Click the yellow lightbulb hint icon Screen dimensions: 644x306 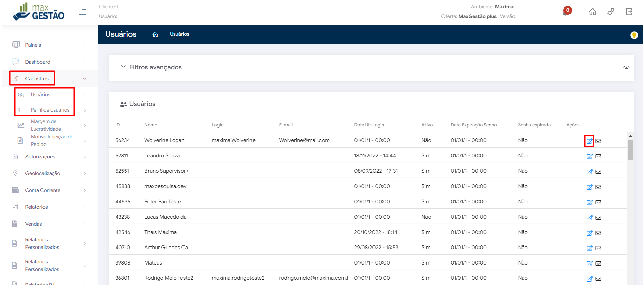coord(634,35)
